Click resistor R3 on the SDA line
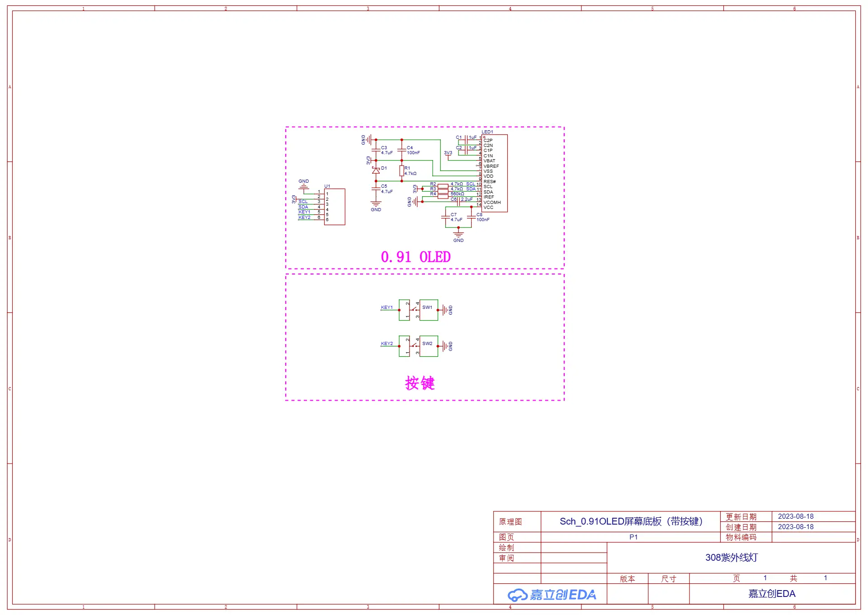This screenshot has width=868, height=615. 443,191
